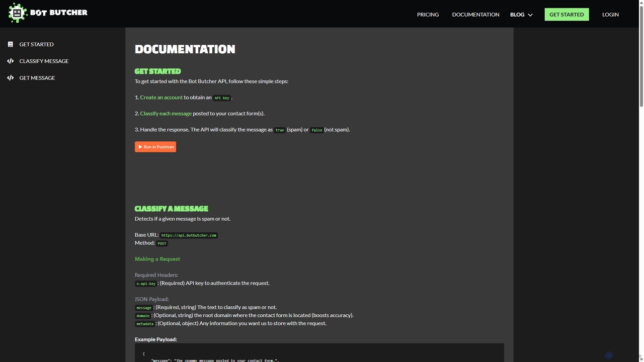Click the green Get Started button
Screen dimensions: 644x362
[567, 14]
